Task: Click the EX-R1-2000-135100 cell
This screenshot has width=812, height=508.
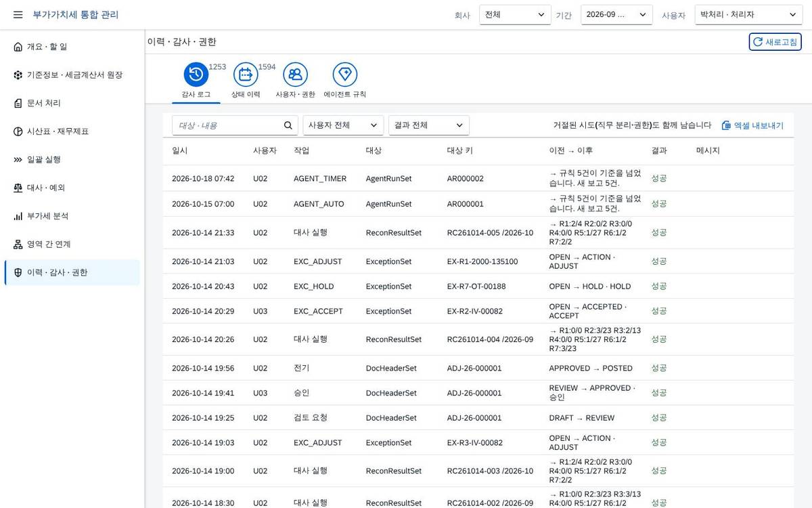Action: 482,261
